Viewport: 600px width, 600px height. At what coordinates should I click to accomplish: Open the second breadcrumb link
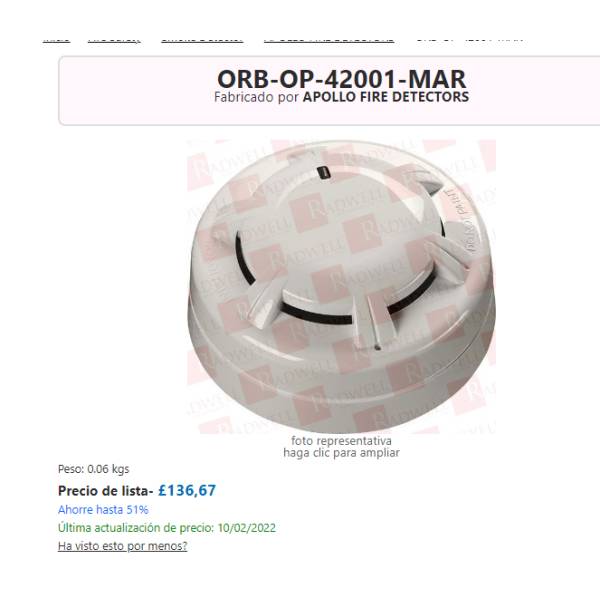coord(114,39)
